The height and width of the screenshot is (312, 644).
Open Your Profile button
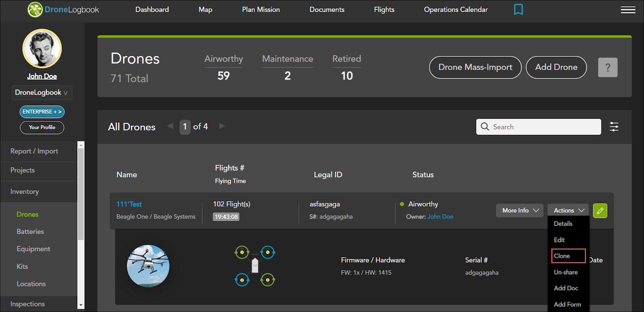[x=42, y=127]
